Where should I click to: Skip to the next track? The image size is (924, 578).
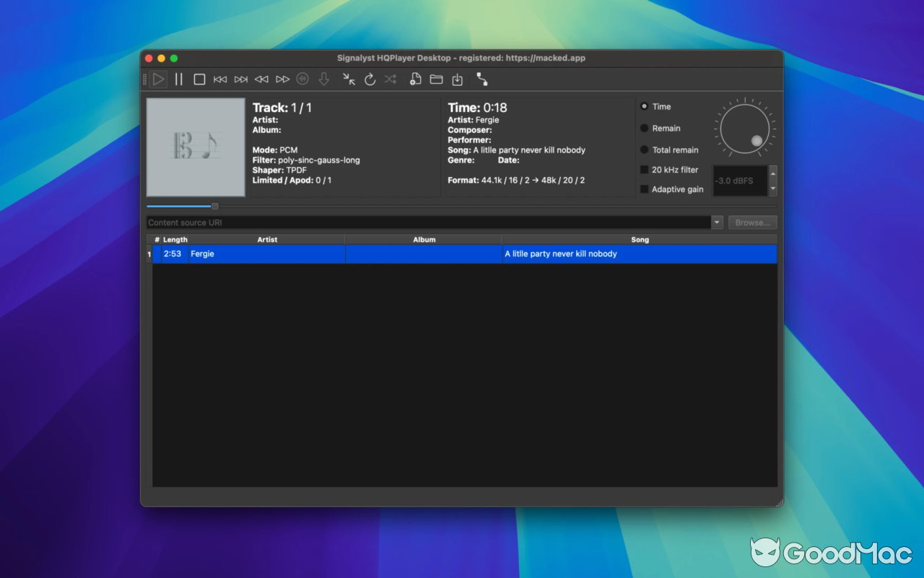[240, 79]
